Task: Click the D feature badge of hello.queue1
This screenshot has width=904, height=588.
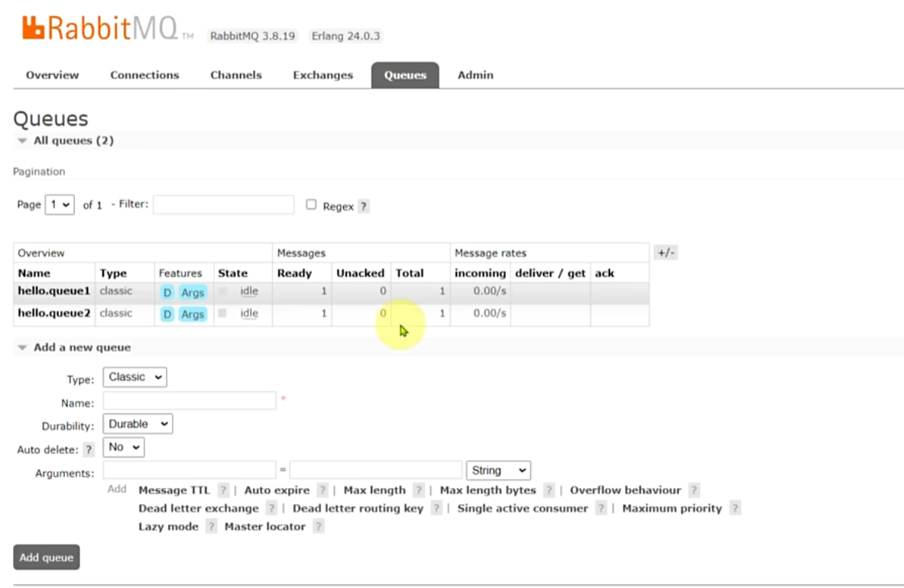Action: click(x=167, y=292)
